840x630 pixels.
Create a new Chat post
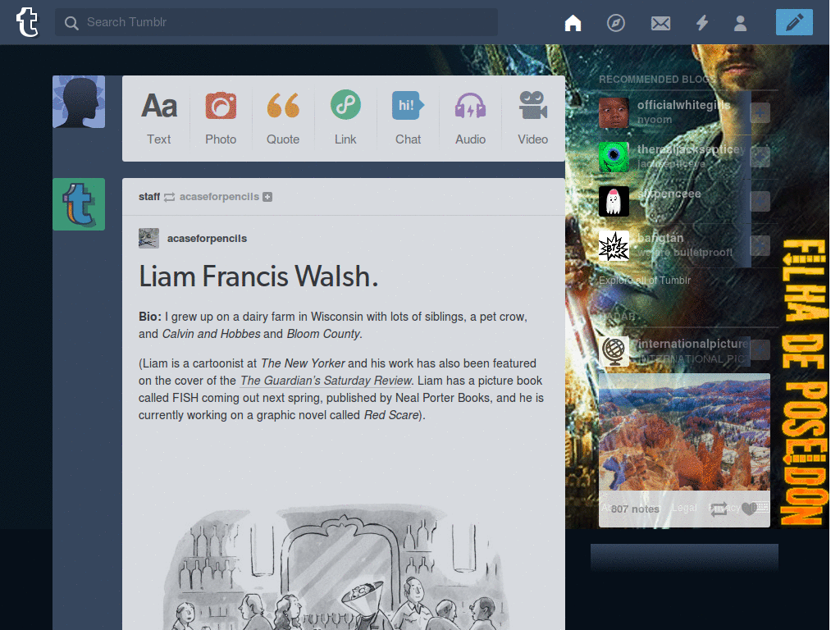409,118
